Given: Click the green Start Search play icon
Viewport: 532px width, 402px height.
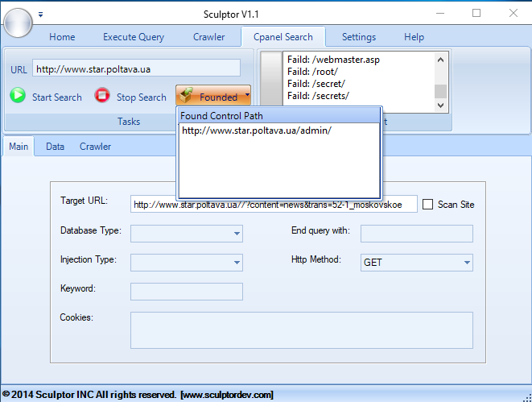Looking at the screenshot, I should (x=18, y=96).
